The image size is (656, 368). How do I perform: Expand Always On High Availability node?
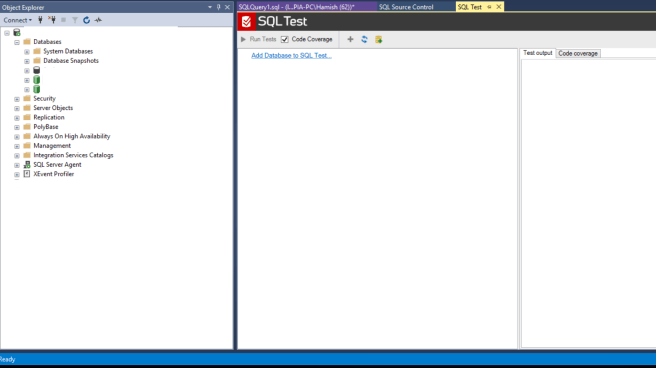pyautogui.click(x=17, y=137)
